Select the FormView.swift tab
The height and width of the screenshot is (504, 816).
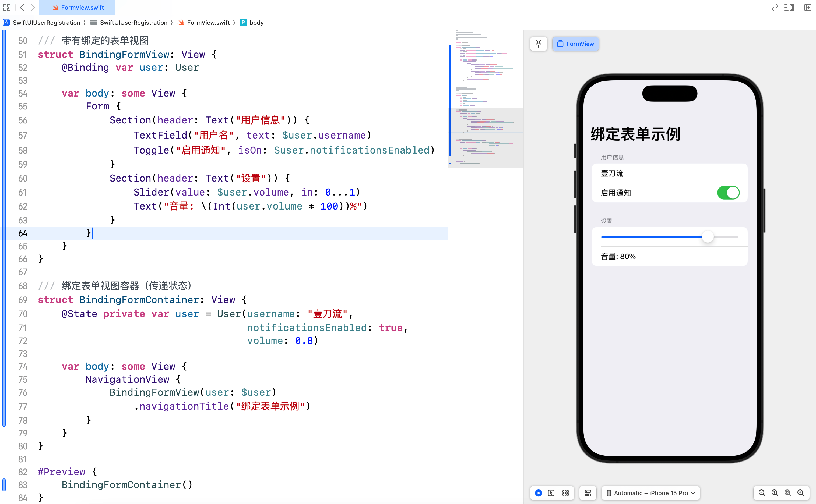(x=77, y=7)
